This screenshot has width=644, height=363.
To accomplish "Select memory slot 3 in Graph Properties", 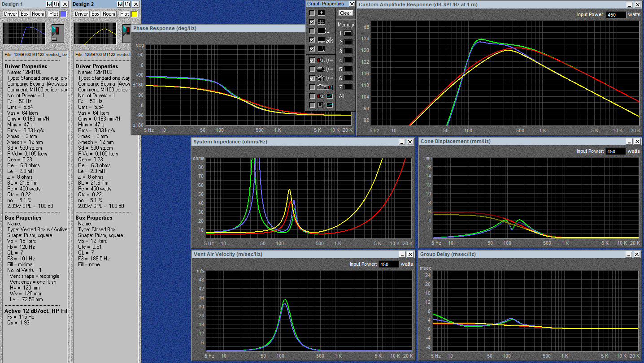I will pos(348,52).
